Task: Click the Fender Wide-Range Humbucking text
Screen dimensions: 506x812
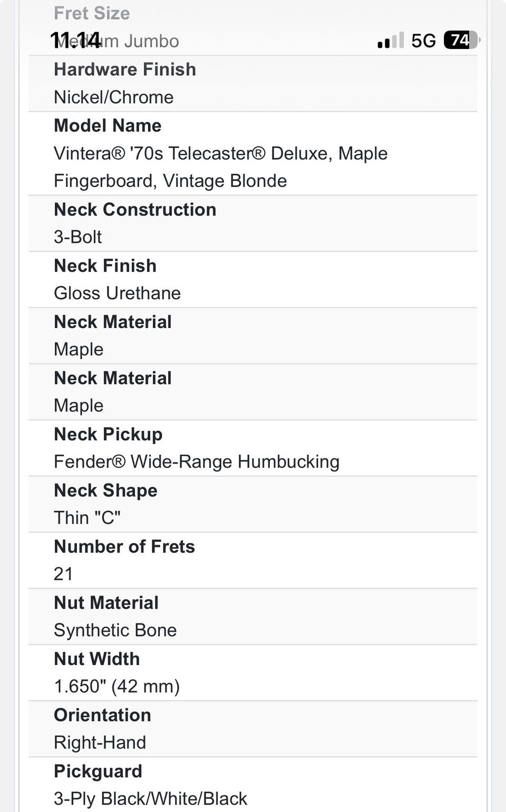Action: coord(196,462)
